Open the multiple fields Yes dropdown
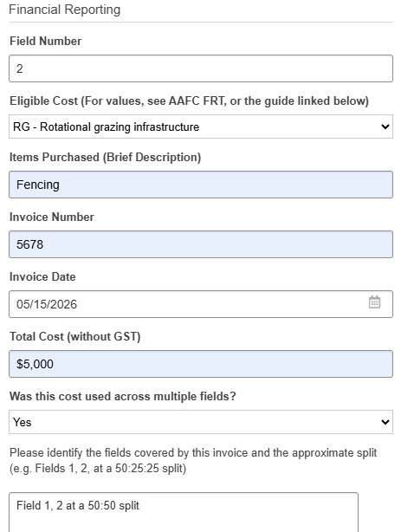 coord(201,422)
